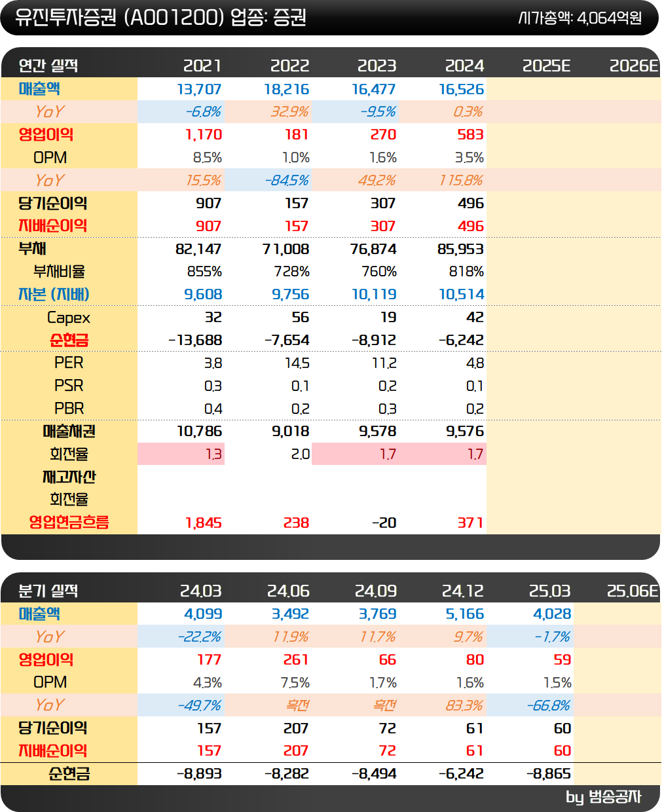Click the quarterly 매출액 value 4,028
This screenshot has width=662, height=812.
pyautogui.click(x=552, y=614)
